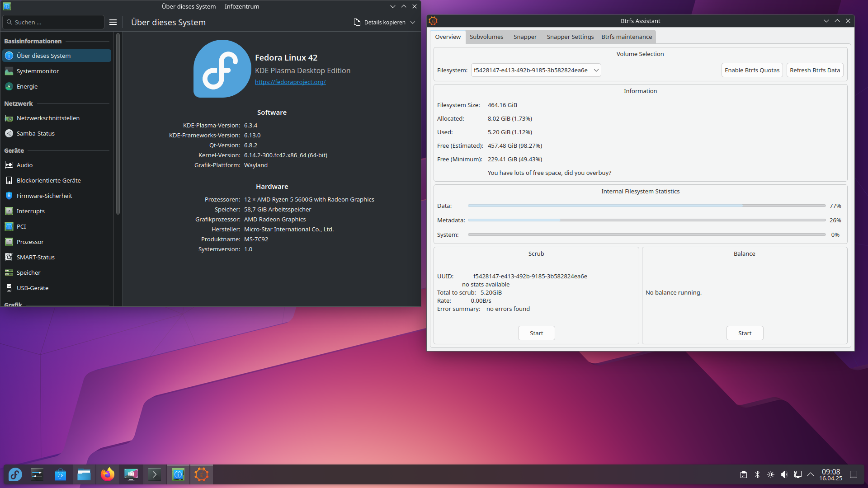
Task: Click the hamburger menu icon
Action: click(113, 22)
